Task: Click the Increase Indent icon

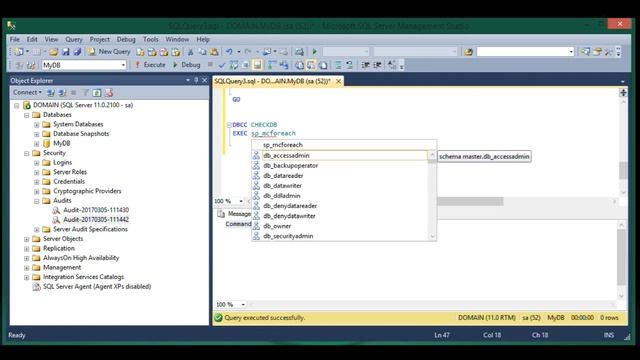Action: pyautogui.click(x=377, y=65)
